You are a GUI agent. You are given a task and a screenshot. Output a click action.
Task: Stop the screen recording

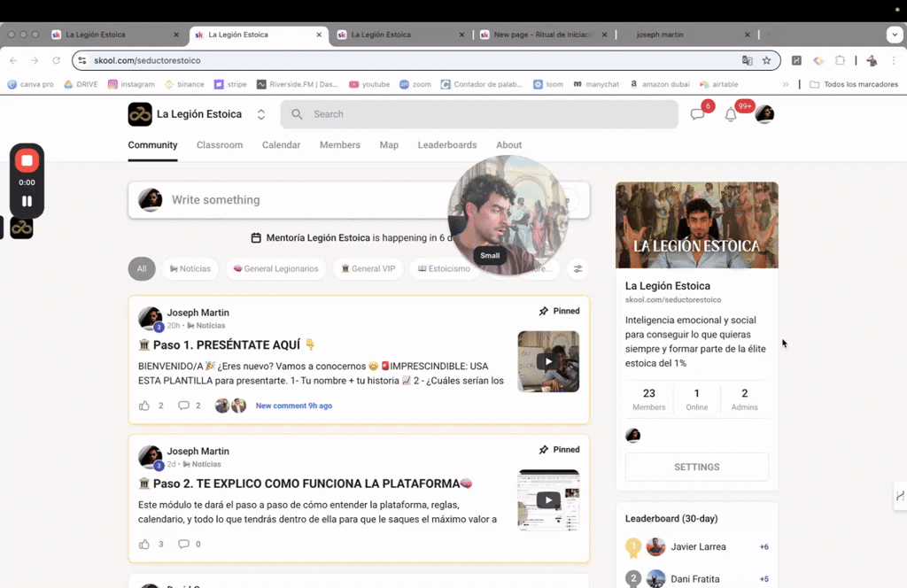pos(27,159)
